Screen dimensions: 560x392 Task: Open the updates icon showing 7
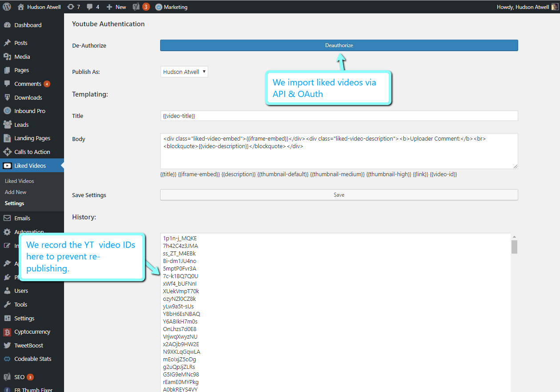point(71,7)
